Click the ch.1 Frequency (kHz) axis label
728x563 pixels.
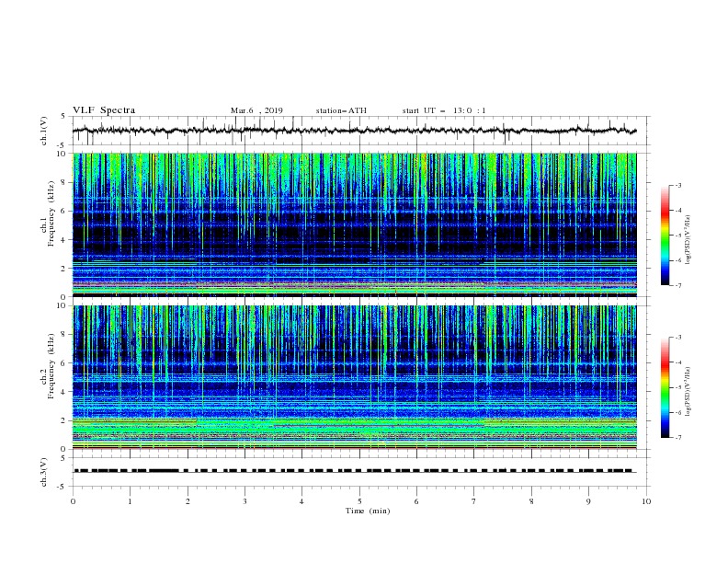point(48,214)
